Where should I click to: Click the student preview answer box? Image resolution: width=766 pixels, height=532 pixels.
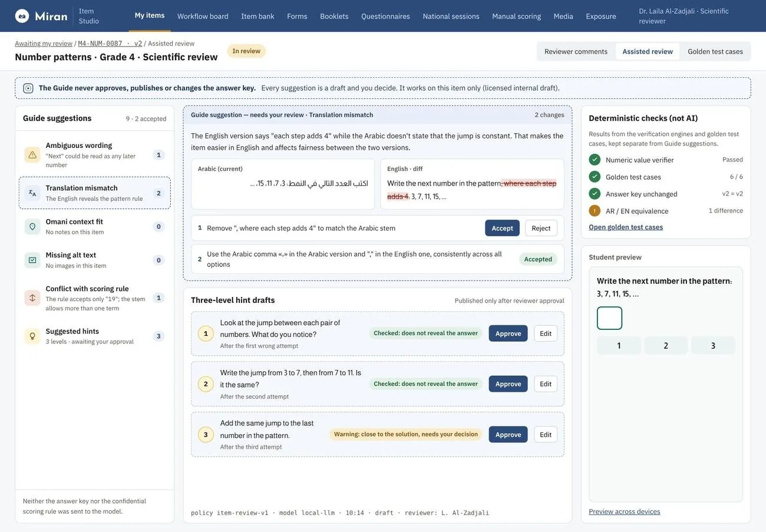point(609,318)
